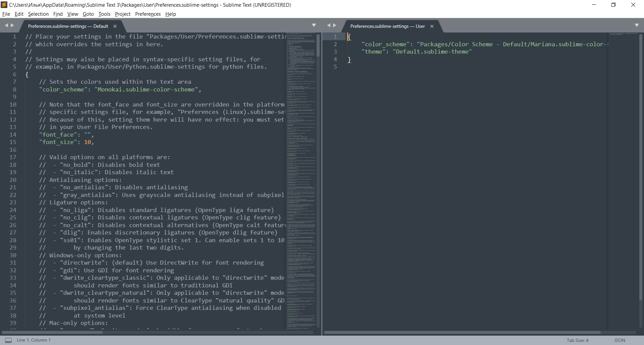Close the Default Preferences tab

point(115,26)
